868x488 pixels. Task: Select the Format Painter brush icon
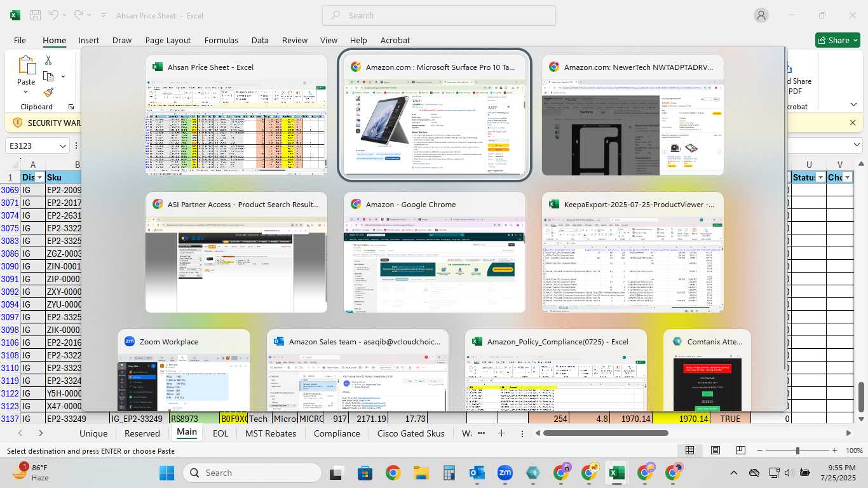[48, 92]
